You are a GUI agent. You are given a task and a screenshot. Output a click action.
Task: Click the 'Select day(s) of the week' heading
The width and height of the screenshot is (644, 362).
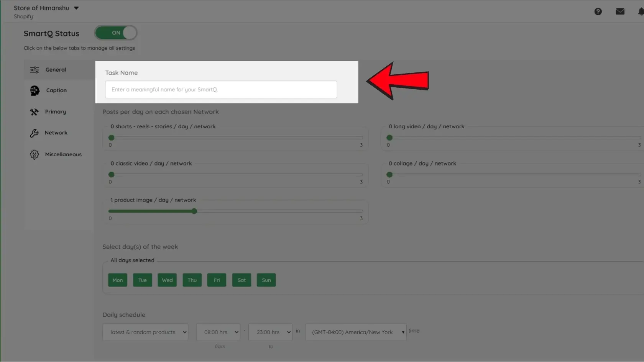(x=140, y=247)
